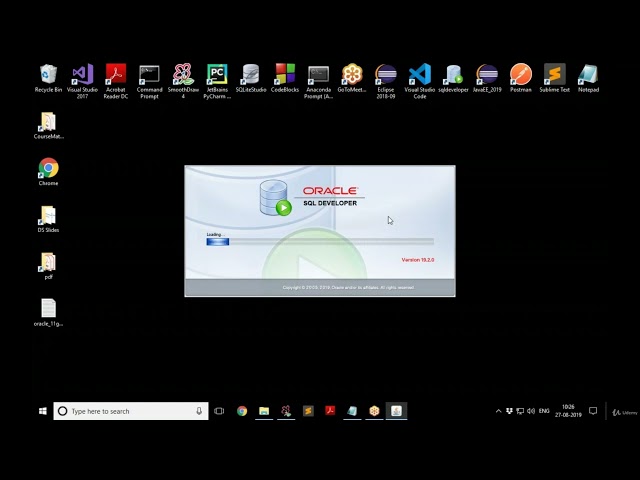The height and width of the screenshot is (480, 640).
Task: Open the Windows Start menu
Action: point(42,411)
